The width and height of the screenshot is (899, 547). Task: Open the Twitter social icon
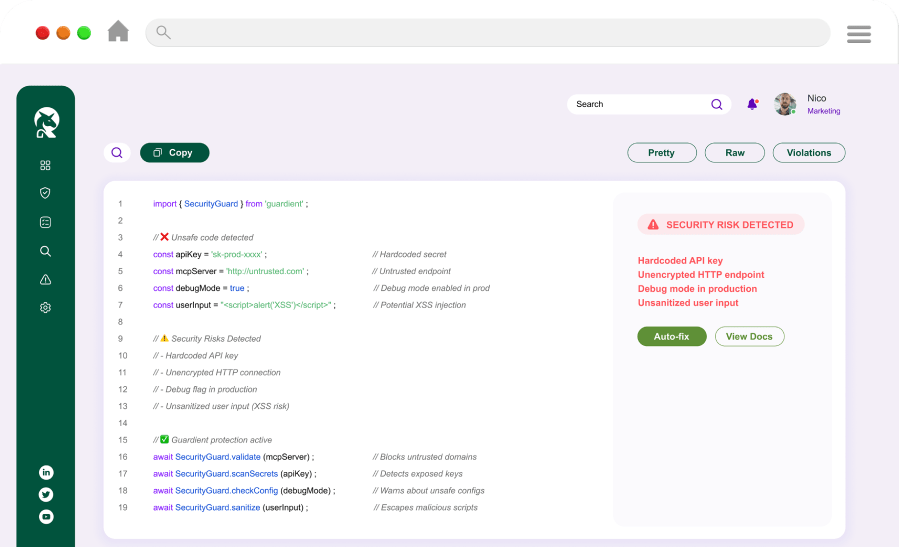point(46,494)
